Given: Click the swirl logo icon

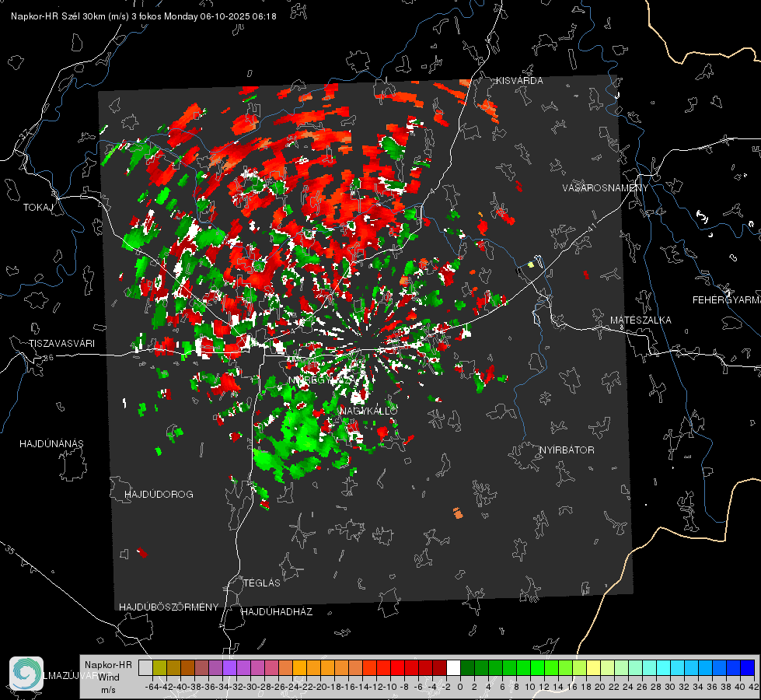Looking at the screenshot, I should [x=26, y=674].
